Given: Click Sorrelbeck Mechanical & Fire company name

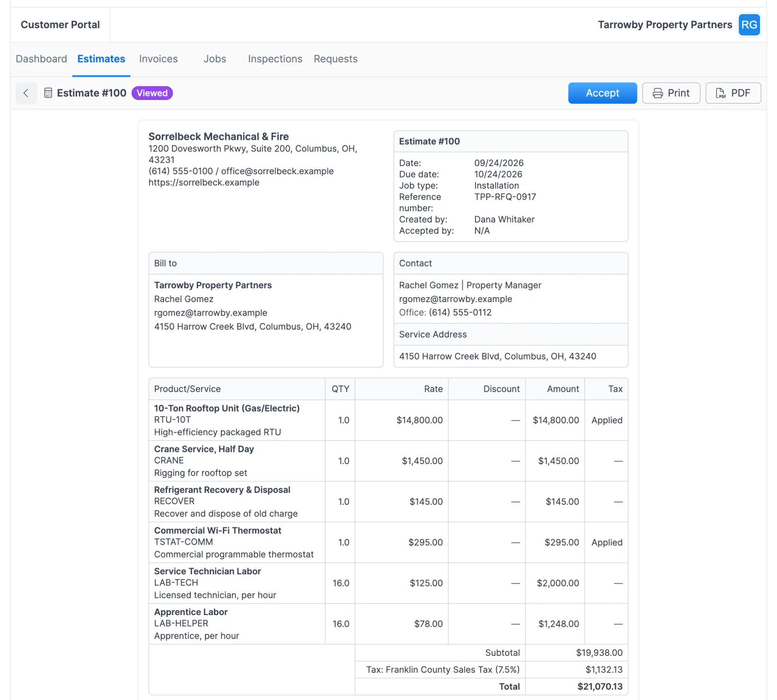Looking at the screenshot, I should (219, 136).
